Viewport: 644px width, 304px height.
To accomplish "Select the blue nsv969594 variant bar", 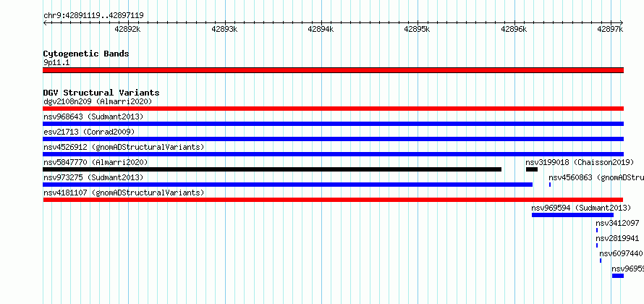I will (572, 215).
